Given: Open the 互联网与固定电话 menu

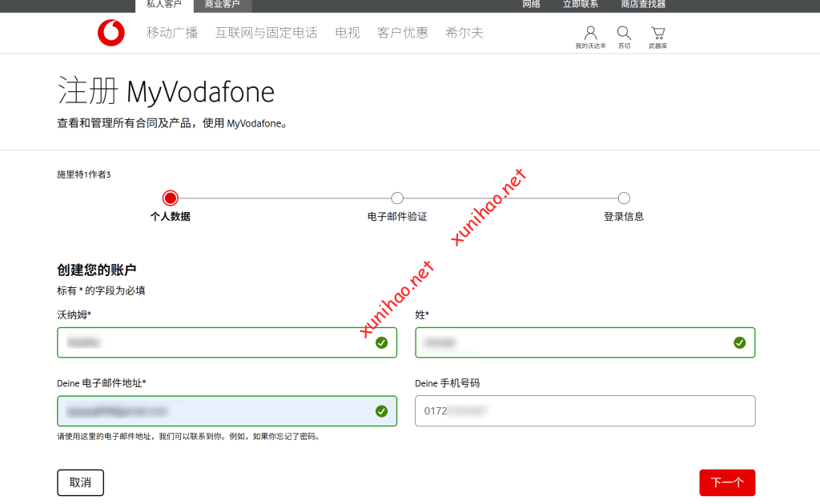Looking at the screenshot, I should tap(266, 33).
